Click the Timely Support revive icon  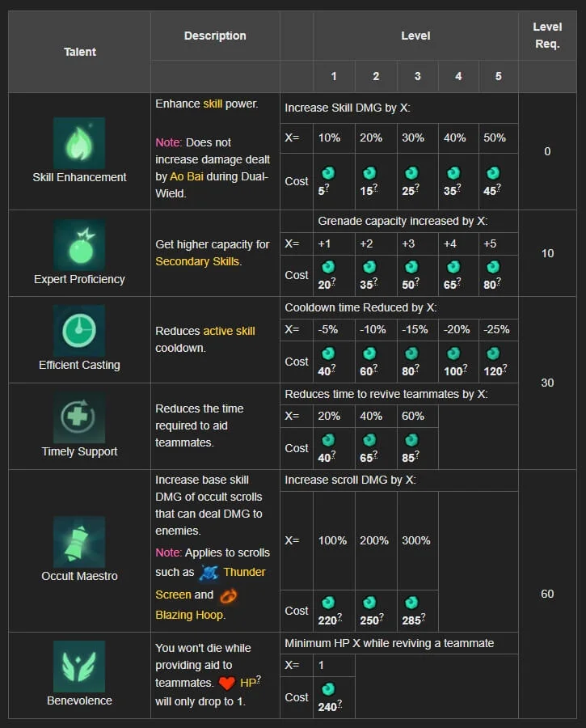[x=79, y=418]
